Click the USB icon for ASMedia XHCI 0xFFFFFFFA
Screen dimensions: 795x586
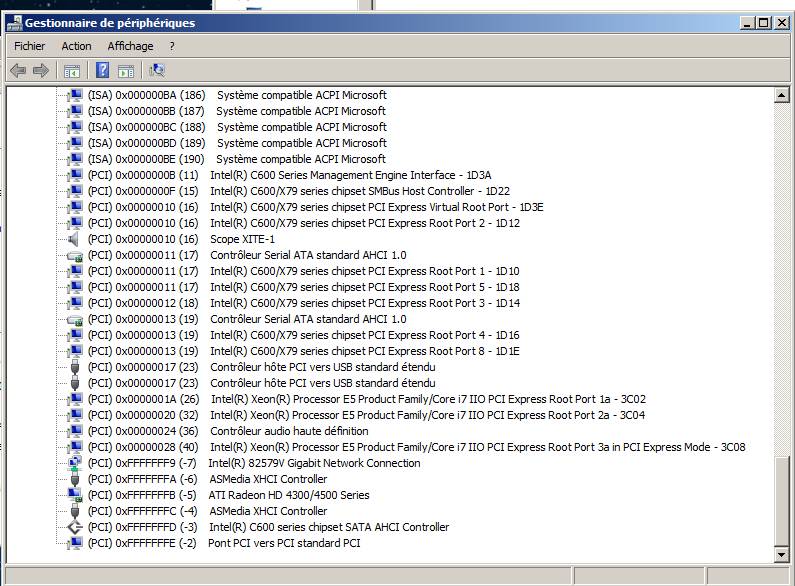[x=75, y=479]
